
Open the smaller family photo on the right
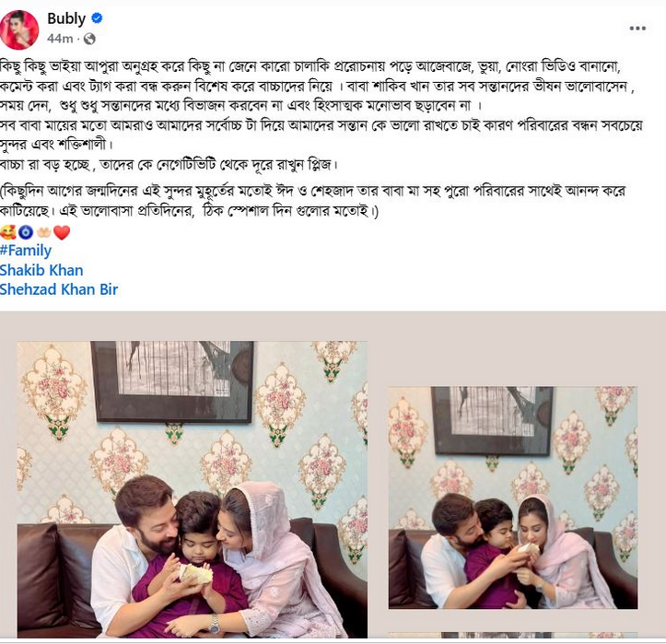pyautogui.click(x=513, y=498)
